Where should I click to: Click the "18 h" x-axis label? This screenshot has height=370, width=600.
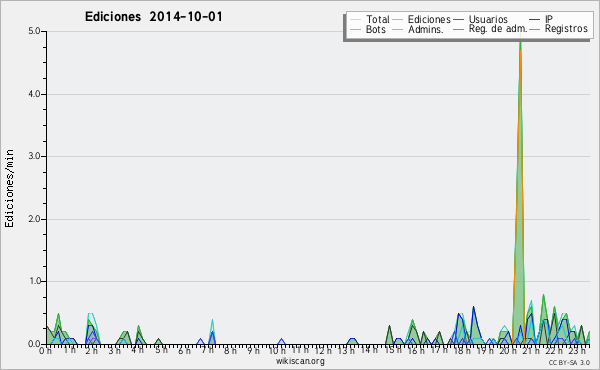click(461, 351)
